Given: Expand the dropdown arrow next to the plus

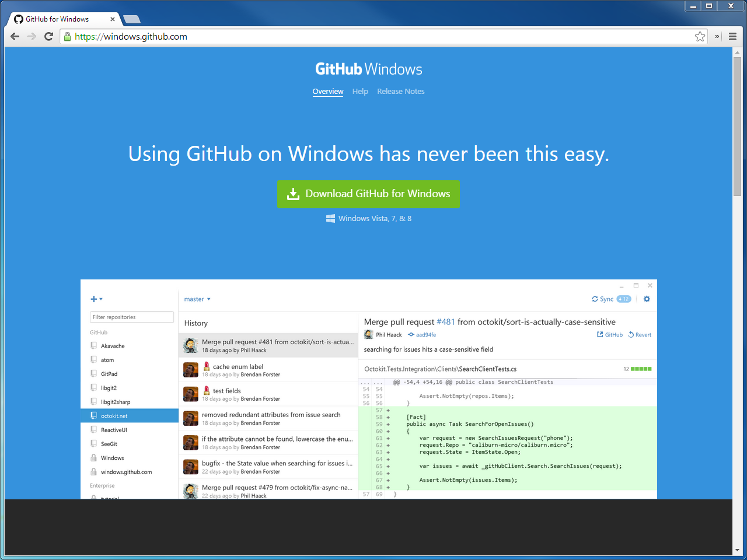Looking at the screenshot, I should 101,299.
